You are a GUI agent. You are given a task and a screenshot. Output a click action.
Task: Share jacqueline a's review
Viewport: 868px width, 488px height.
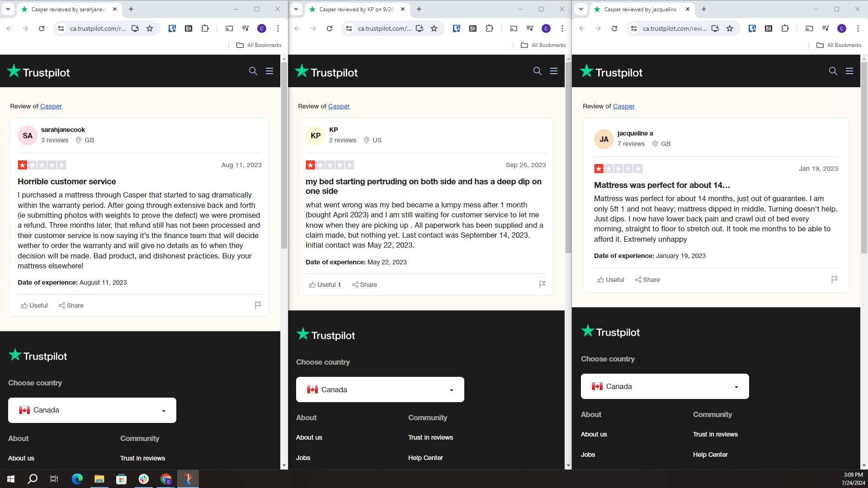(647, 280)
